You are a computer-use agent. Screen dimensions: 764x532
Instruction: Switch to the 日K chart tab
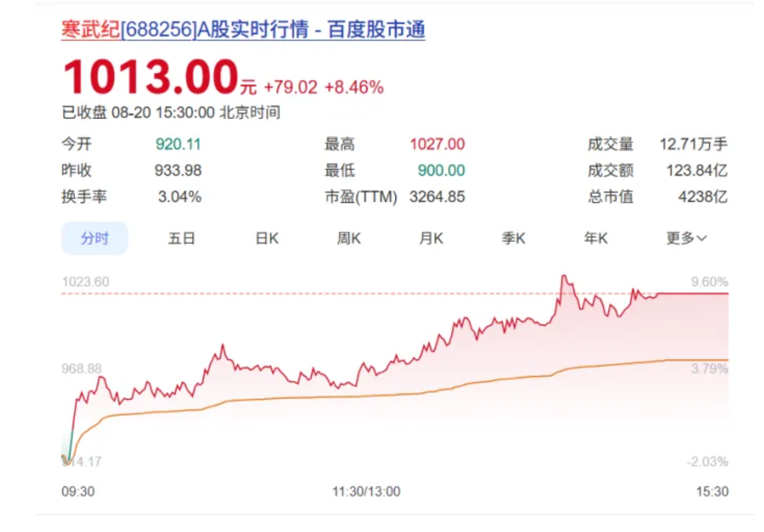coord(267,239)
